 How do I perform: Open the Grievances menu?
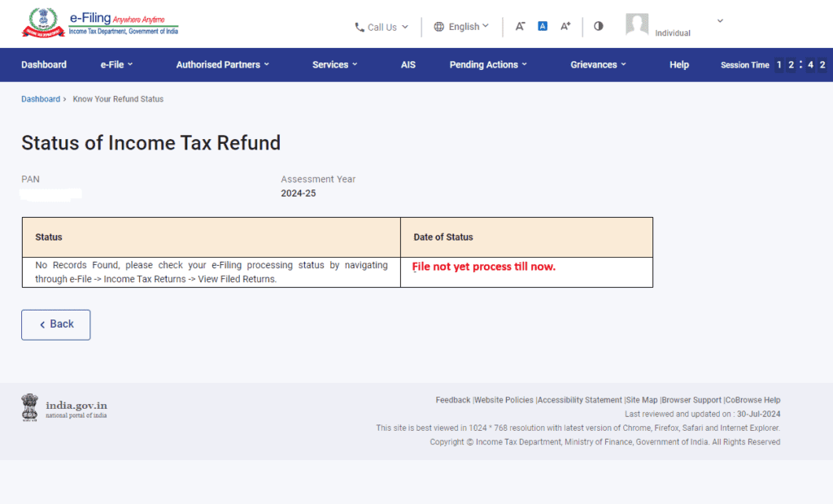click(x=598, y=64)
